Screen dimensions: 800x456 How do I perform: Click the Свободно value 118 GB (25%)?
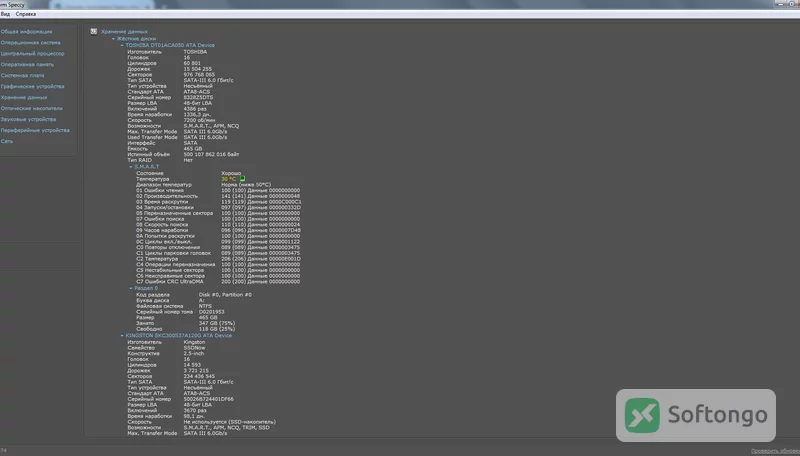(217, 329)
